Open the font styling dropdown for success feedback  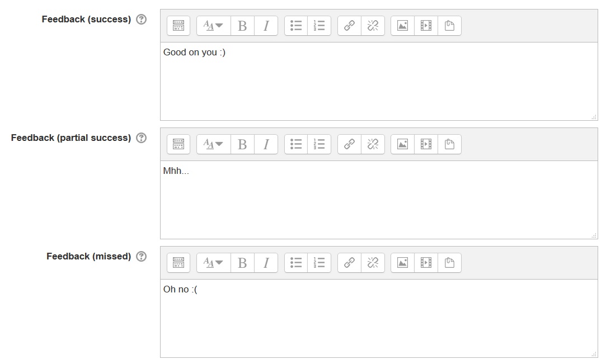click(x=213, y=25)
